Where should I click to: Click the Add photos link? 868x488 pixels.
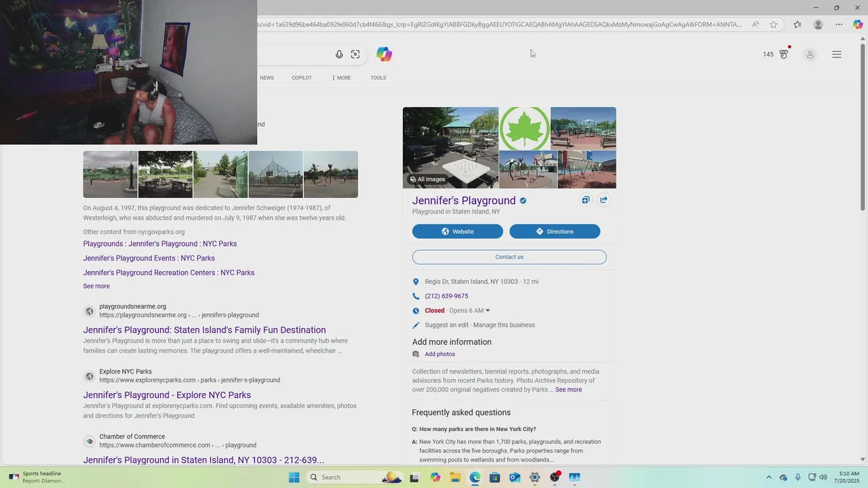440,354
